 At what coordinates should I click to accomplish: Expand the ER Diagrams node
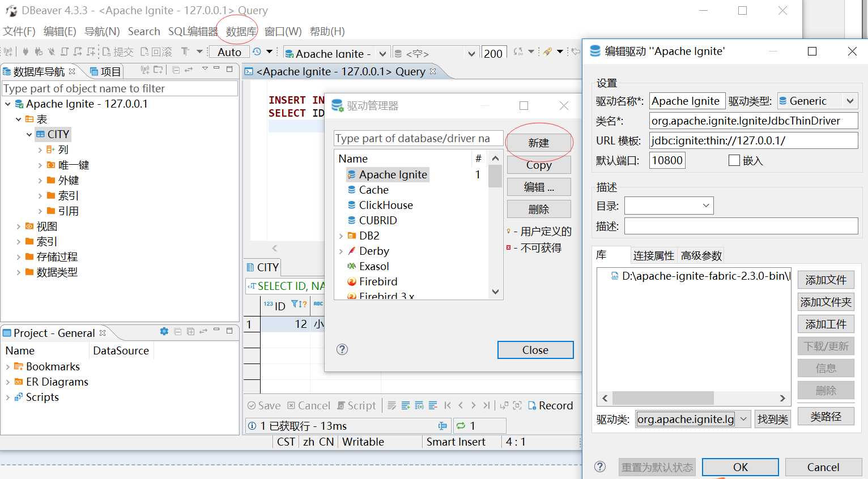[8, 382]
